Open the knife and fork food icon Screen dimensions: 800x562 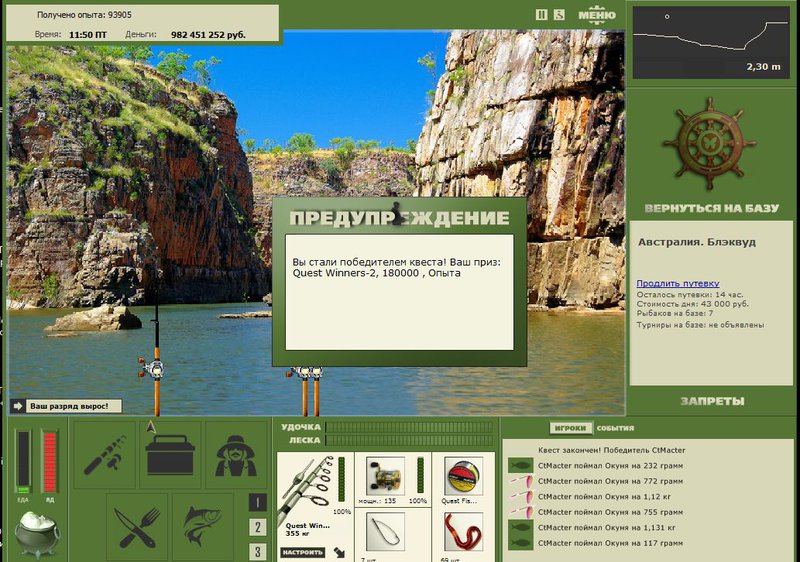coord(137,526)
